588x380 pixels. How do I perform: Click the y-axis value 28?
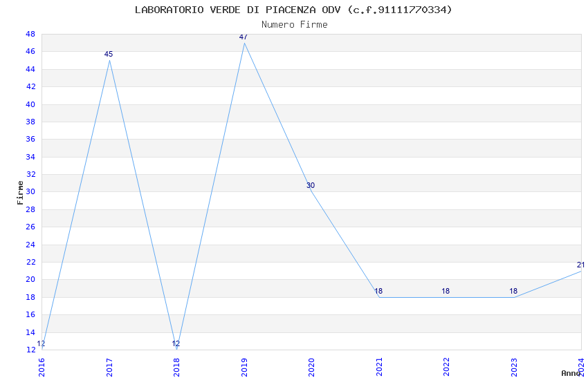pos(30,209)
